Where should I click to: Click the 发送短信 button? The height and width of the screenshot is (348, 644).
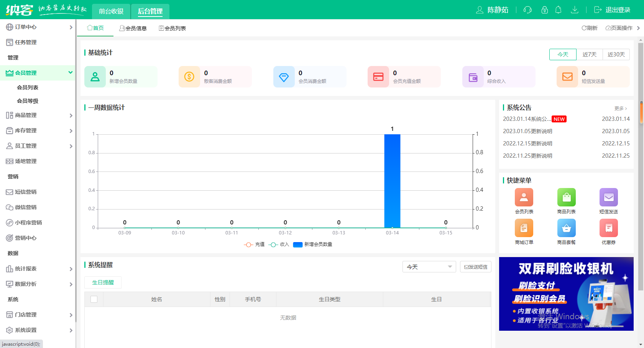[x=475, y=267]
